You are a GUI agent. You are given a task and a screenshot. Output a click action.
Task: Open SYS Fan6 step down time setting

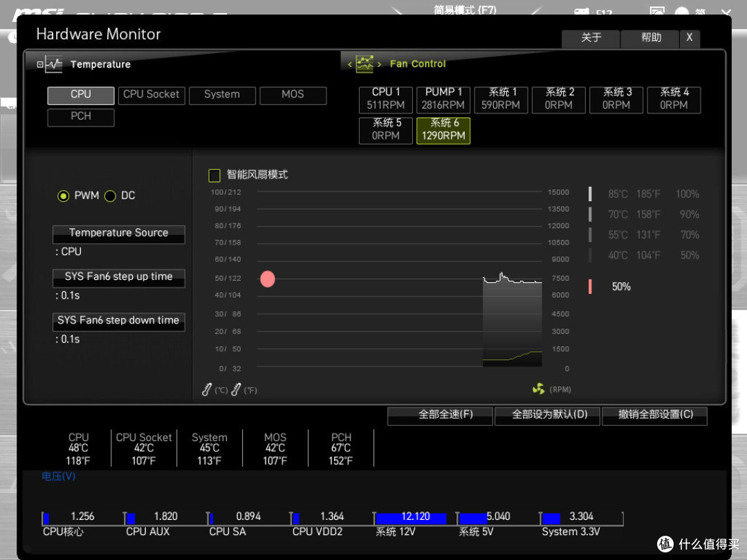click(x=119, y=321)
